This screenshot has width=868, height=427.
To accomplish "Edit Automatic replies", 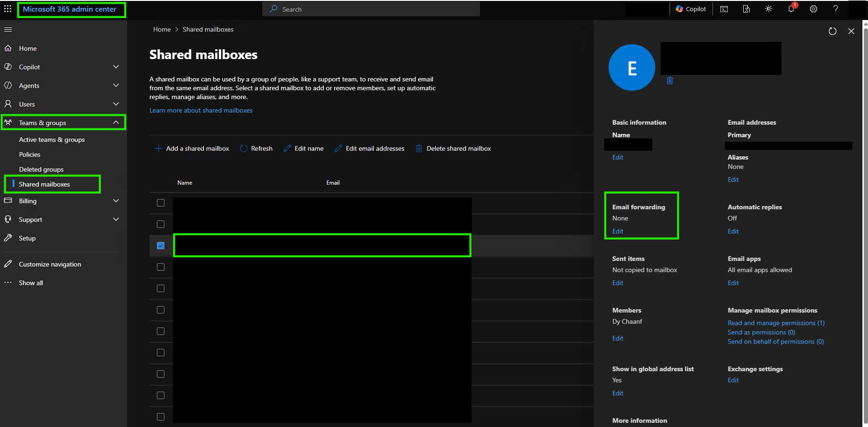I will pos(733,231).
